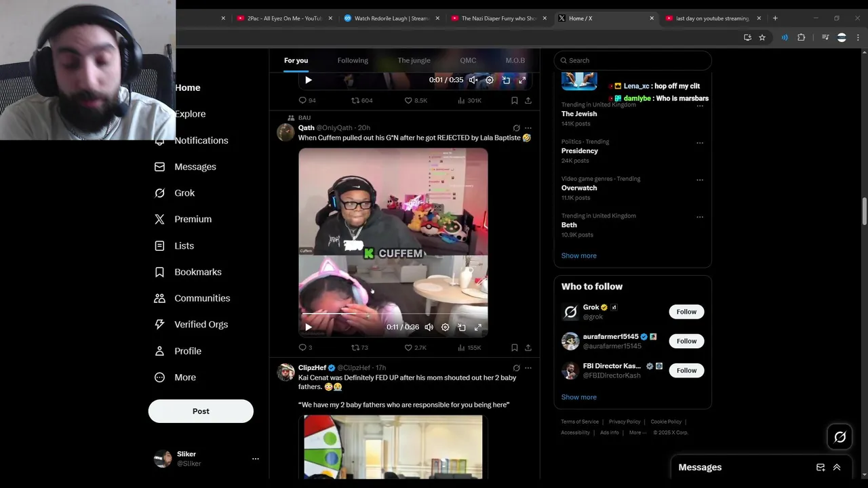Switch to 2Pac All Eyez On Me browser tab
Screen dimensions: 868x488
(x=284, y=18)
